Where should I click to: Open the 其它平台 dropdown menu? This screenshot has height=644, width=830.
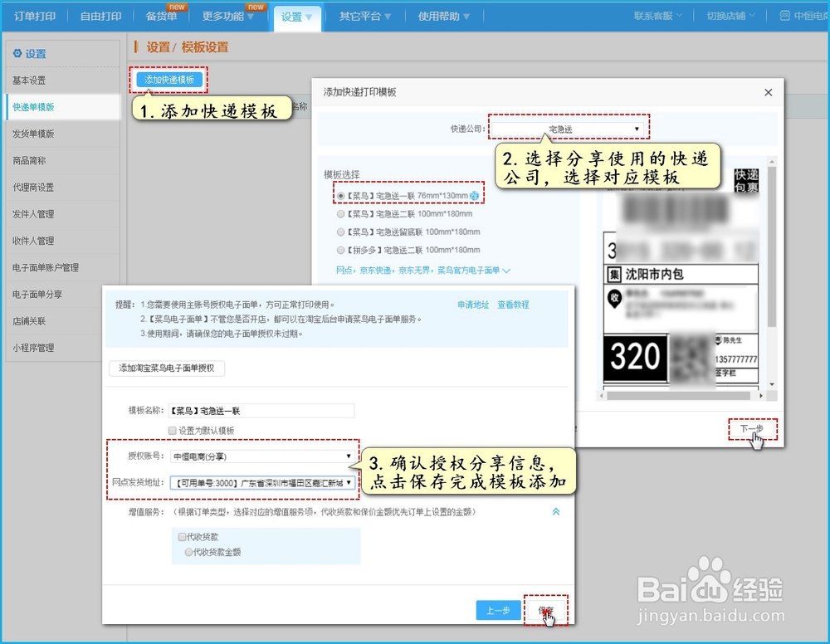[364, 17]
